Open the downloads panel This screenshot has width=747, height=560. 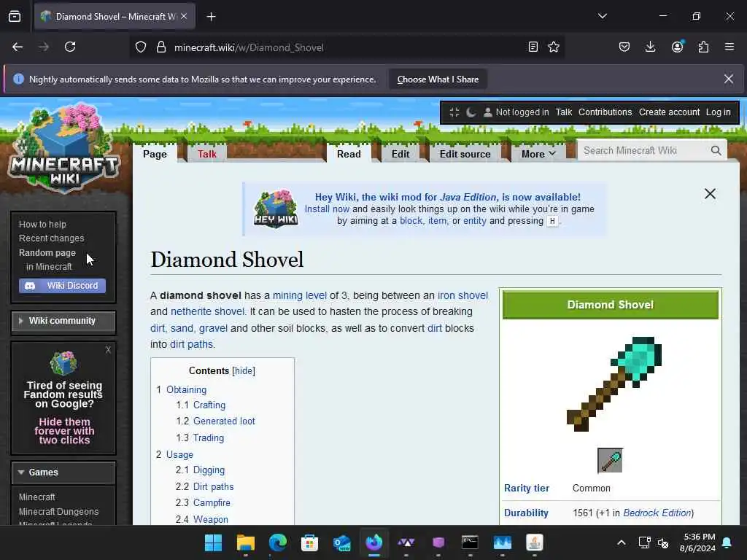coord(650,47)
